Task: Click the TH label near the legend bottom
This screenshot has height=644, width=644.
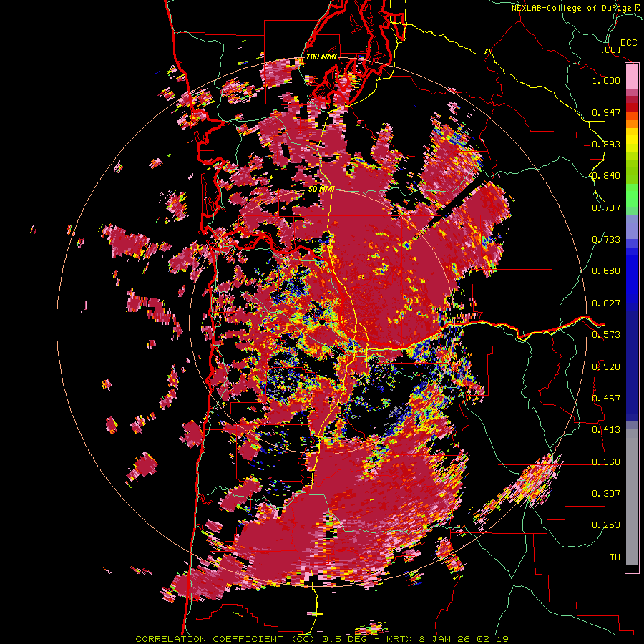Action: 615,557
